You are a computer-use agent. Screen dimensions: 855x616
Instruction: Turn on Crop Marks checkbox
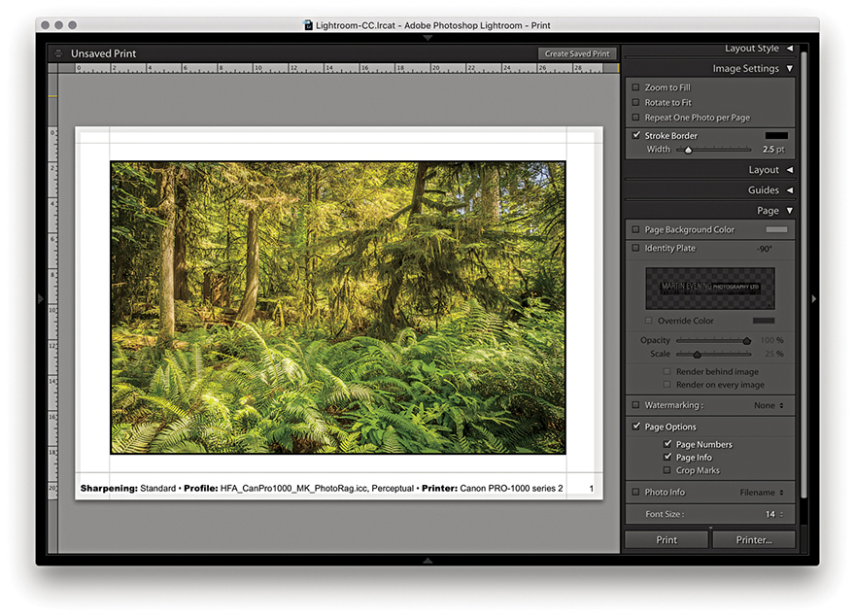coord(667,470)
